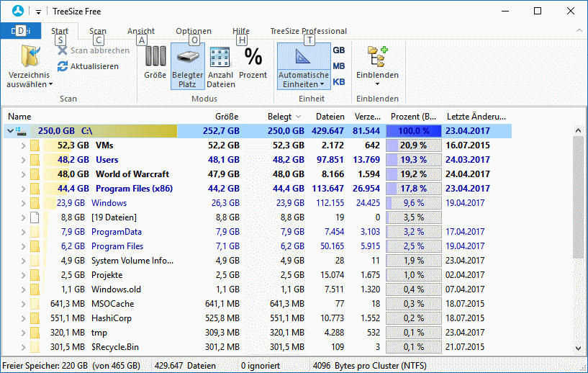The width and height of the screenshot is (588, 373).
Task: Set unit to MB
Action: (339, 66)
